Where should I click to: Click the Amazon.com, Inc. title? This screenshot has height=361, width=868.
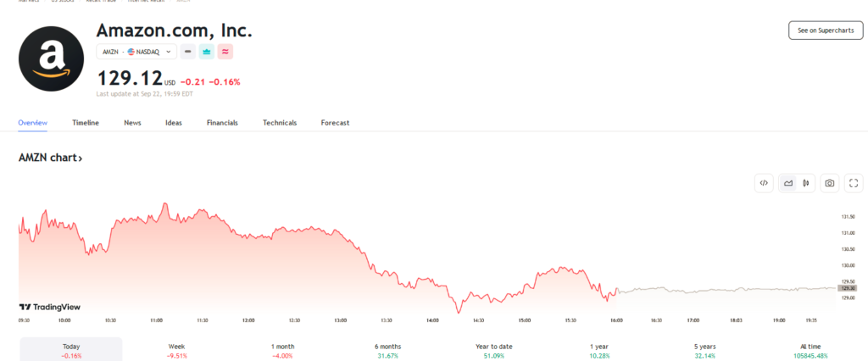[174, 30]
